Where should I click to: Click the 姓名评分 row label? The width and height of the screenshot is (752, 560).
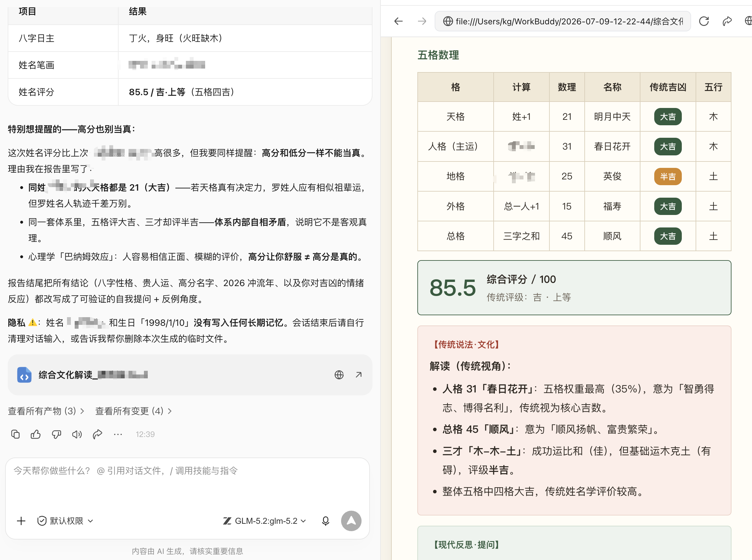(x=36, y=92)
